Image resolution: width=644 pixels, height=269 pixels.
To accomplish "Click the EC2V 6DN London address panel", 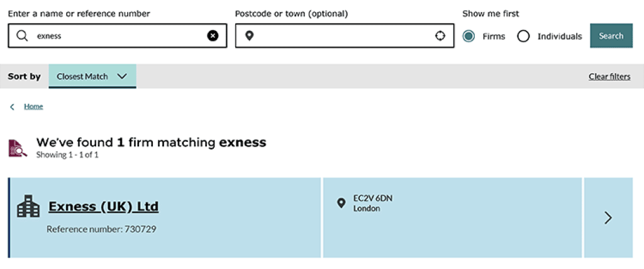I will [452, 217].
